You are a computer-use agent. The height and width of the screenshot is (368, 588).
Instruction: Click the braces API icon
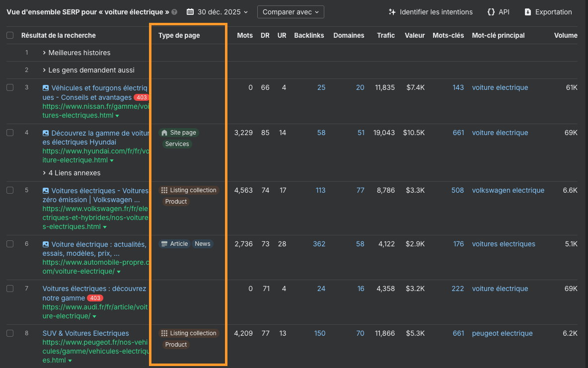click(491, 12)
